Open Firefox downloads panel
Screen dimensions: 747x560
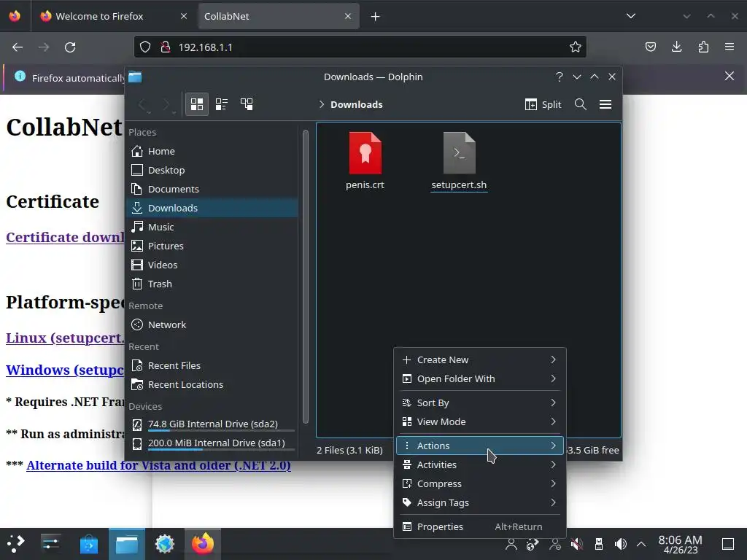pyautogui.click(x=676, y=47)
